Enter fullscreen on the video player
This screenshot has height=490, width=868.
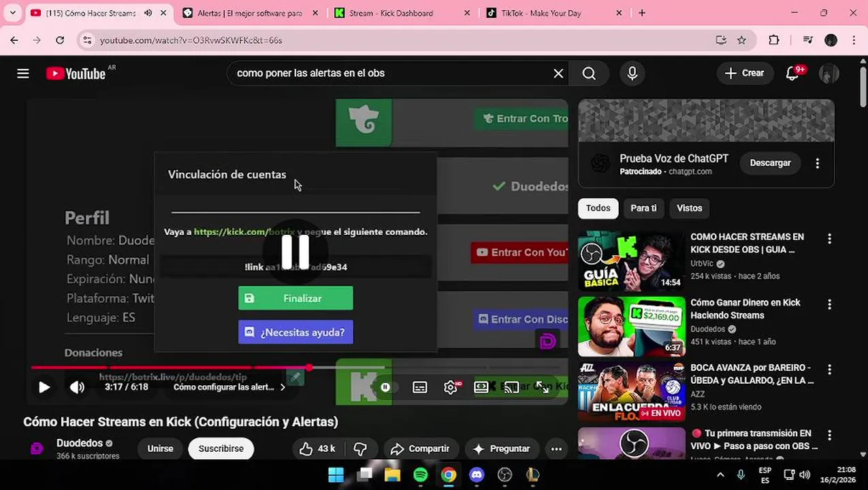543,387
